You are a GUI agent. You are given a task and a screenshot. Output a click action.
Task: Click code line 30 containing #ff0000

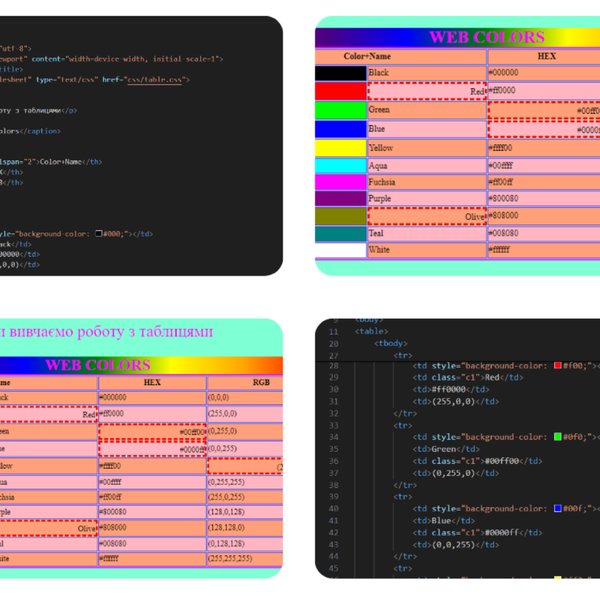[x=451, y=390]
